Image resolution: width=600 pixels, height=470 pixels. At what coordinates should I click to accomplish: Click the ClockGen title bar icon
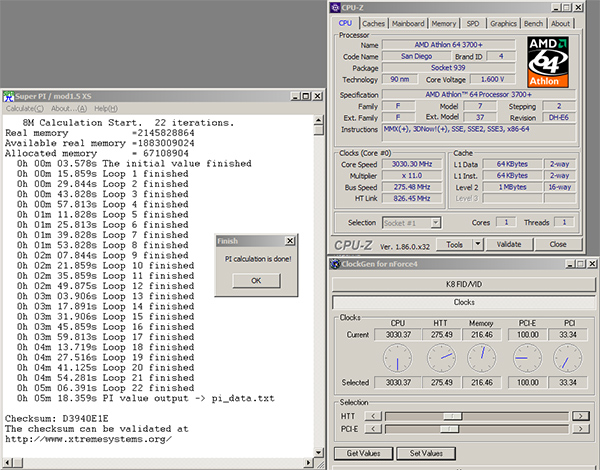point(335,264)
